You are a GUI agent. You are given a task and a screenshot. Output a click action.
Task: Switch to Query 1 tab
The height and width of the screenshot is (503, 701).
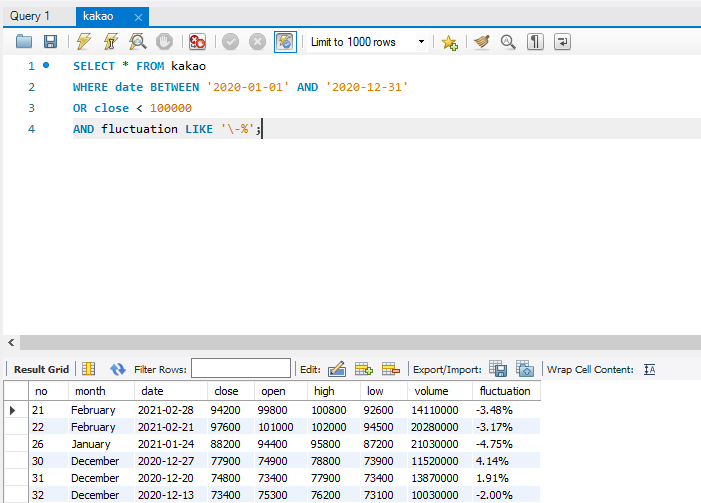tap(30, 16)
